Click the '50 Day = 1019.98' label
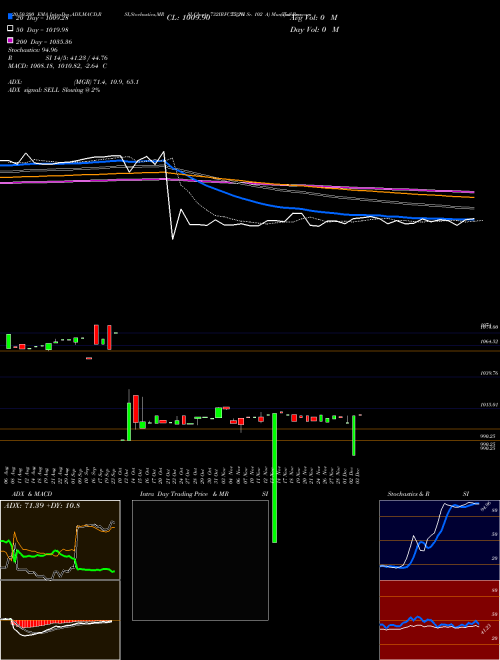 click(42, 30)
